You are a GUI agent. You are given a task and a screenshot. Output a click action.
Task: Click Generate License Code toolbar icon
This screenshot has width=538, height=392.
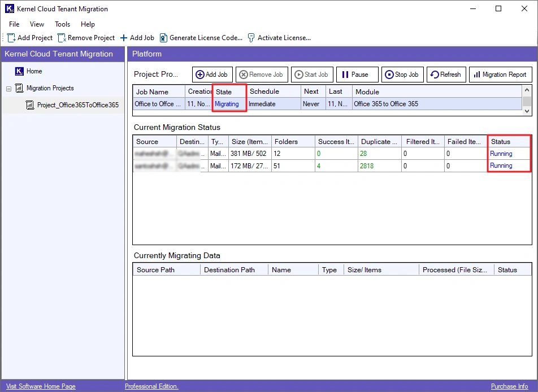[x=163, y=38]
